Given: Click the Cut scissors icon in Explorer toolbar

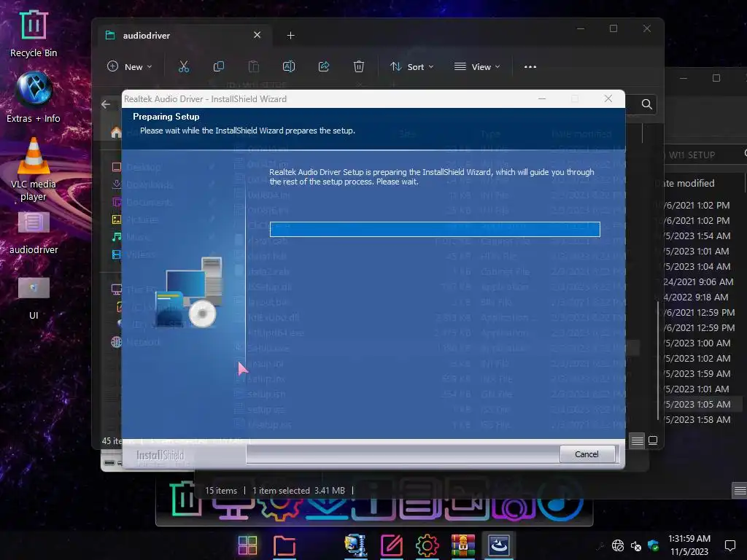Looking at the screenshot, I should [x=183, y=66].
